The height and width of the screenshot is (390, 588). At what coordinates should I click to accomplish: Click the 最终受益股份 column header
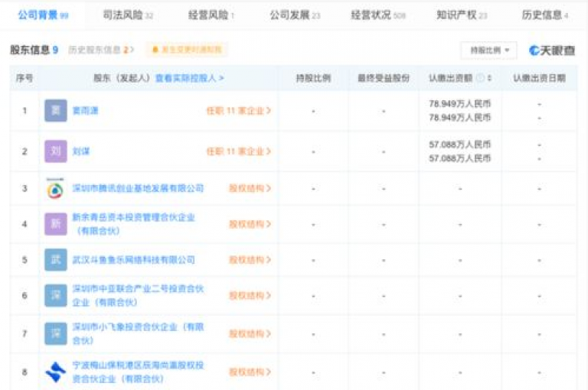click(384, 78)
